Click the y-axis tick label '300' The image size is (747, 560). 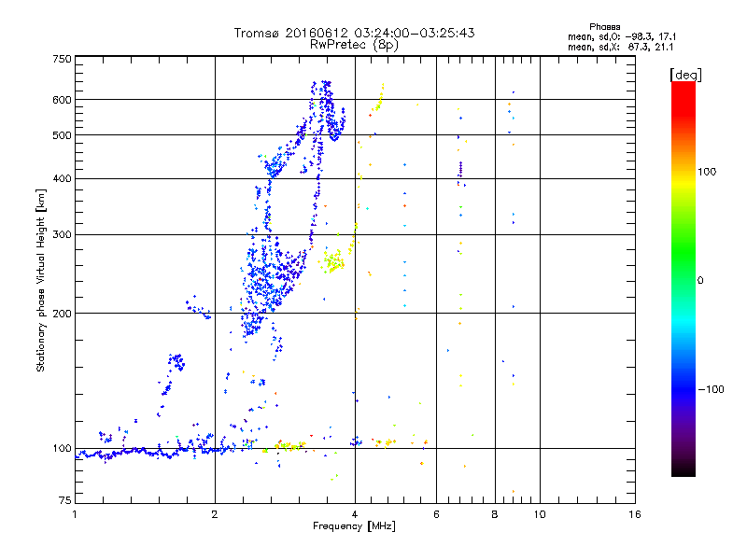(x=62, y=234)
